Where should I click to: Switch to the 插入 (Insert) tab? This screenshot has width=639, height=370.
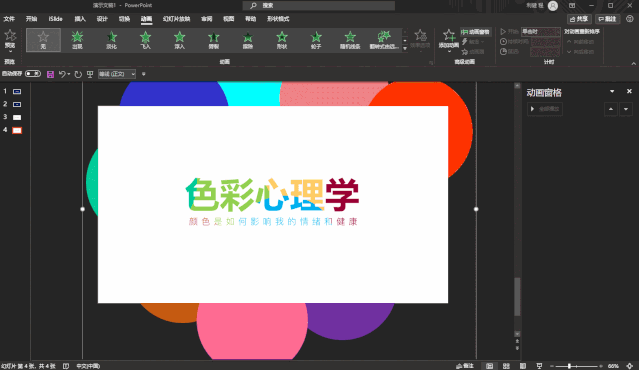pos(80,19)
